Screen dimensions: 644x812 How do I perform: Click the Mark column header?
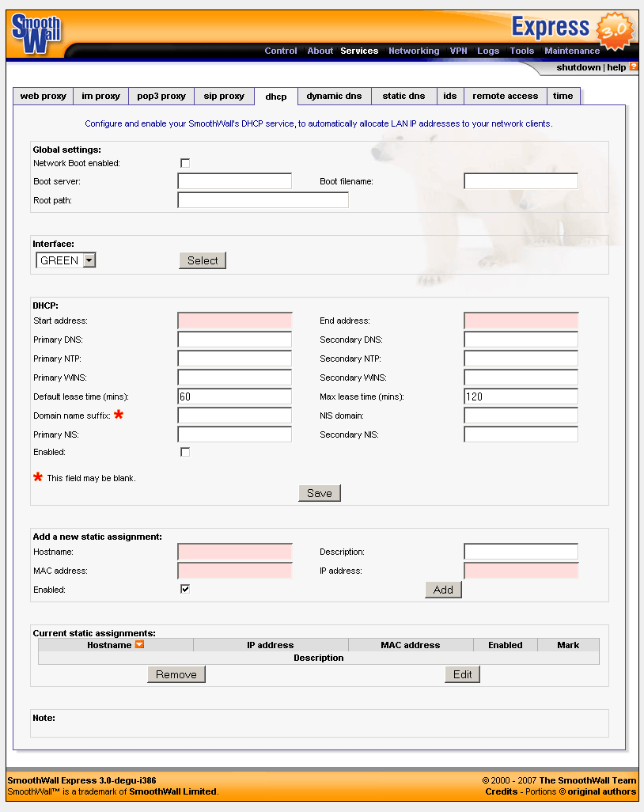[x=568, y=645]
